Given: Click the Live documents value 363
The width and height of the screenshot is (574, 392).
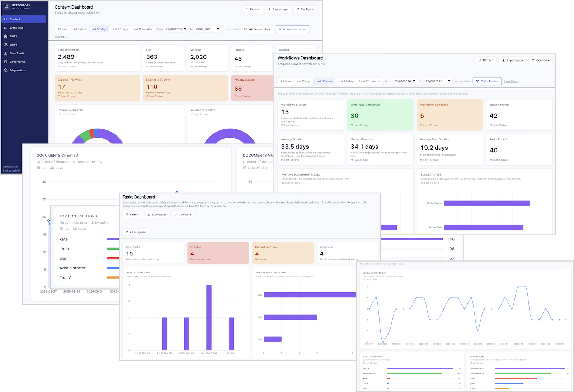Looking at the screenshot, I should [x=152, y=57].
